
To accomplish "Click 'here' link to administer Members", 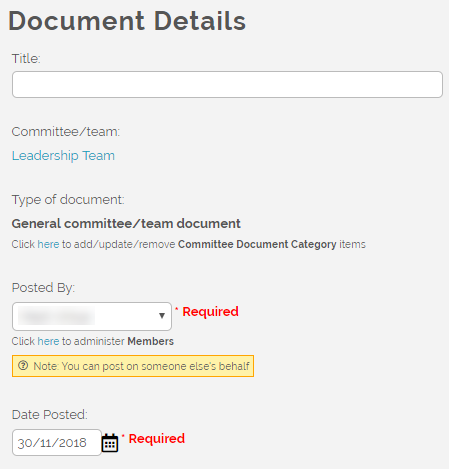I will (48, 341).
